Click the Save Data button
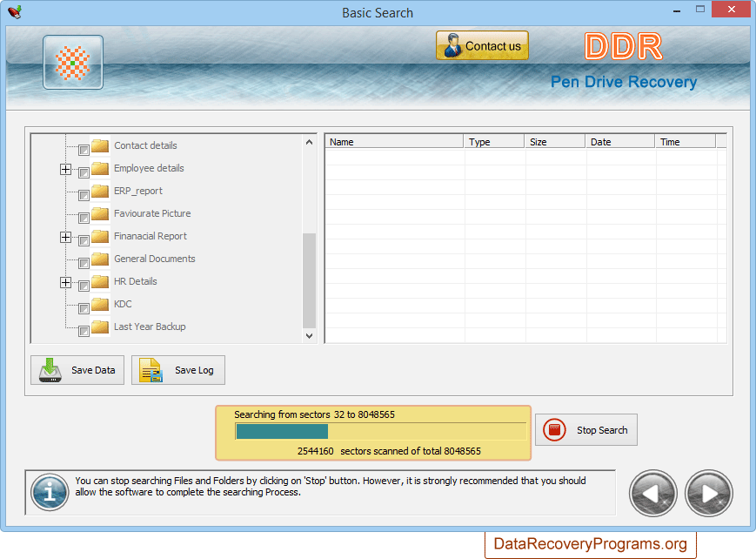The image size is (756, 559). (x=77, y=370)
